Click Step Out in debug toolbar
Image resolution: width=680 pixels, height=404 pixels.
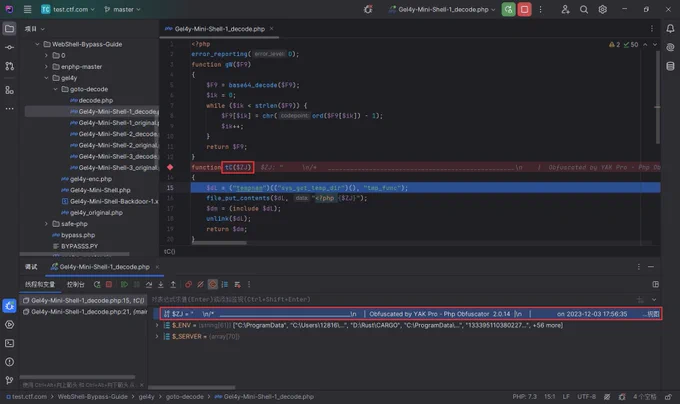coord(173,284)
